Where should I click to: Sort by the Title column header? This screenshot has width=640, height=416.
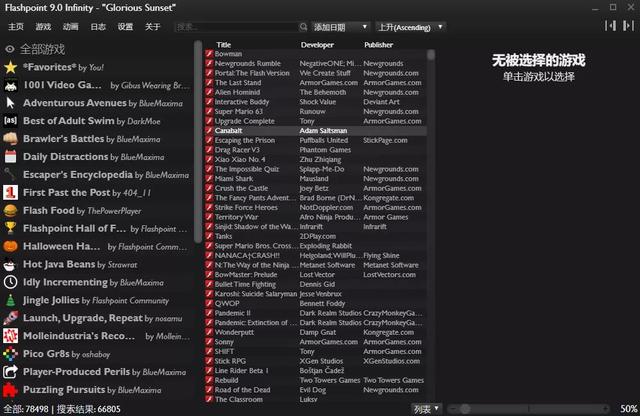coord(224,44)
